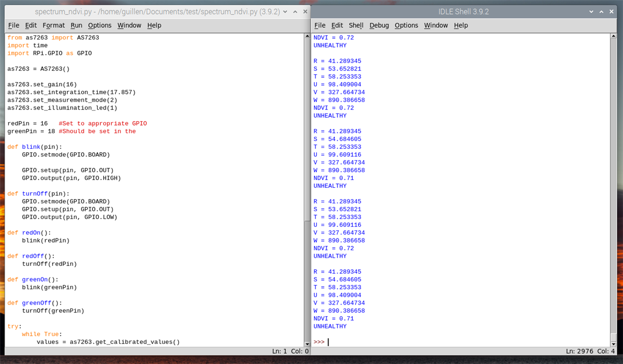This screenshot has height=364, width=623.
Task: Open the File menu in spectrum_ndvi.py editor
Action: [14, 25]
